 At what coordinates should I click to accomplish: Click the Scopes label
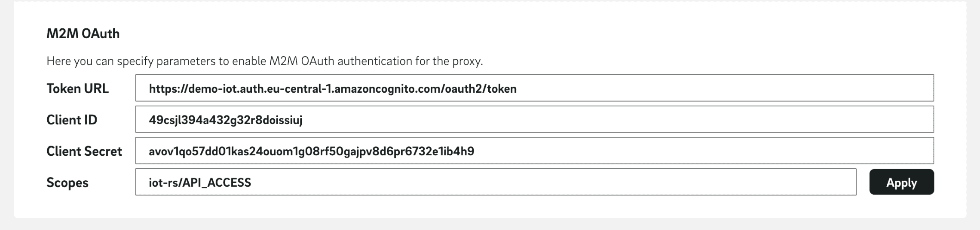67,182
